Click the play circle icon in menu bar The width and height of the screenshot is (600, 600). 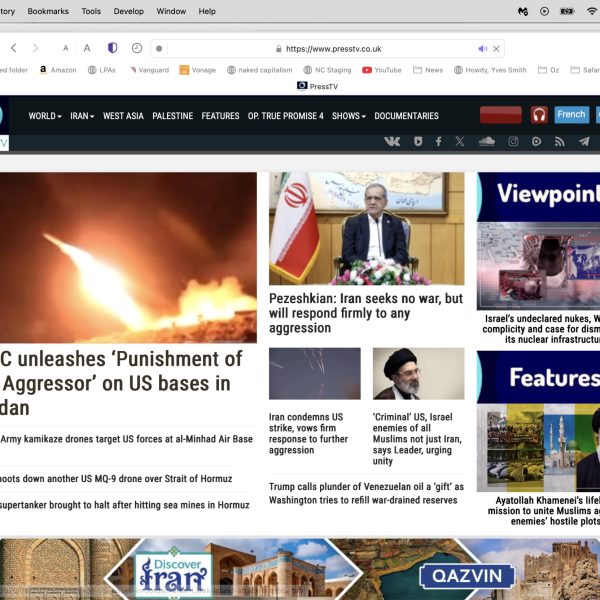point(545,11)
